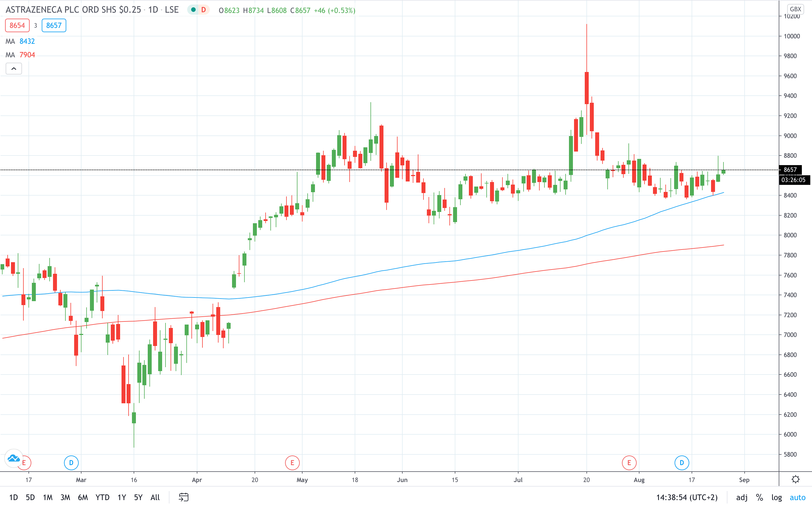Click the Sep label on time axis
This screenshot has height=508, width=812.
click(744, 480)
